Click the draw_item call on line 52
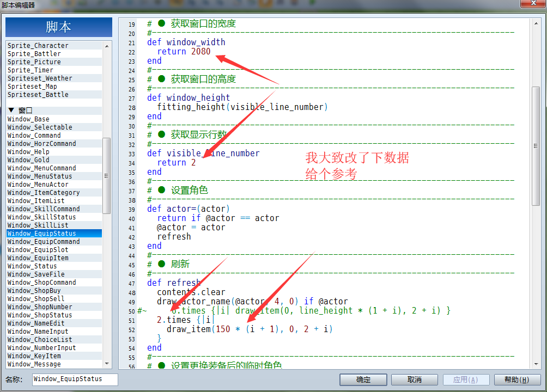The height and width of the screenshot is (392, 547). coord(250,329)
